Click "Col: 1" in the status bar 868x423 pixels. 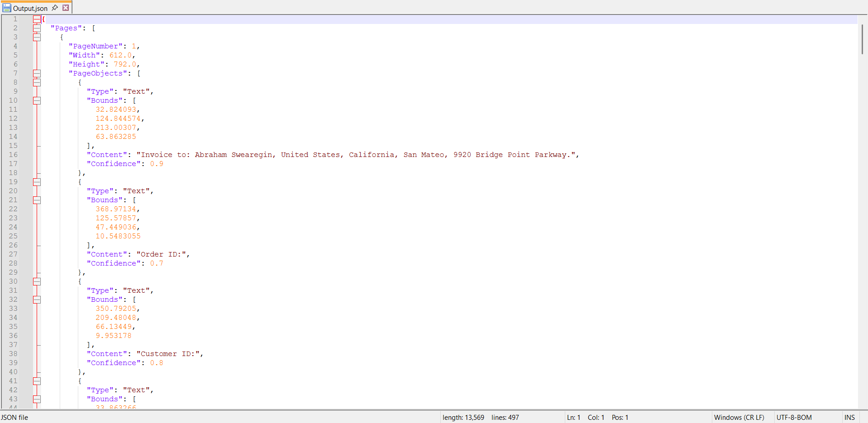pos(596,418)
